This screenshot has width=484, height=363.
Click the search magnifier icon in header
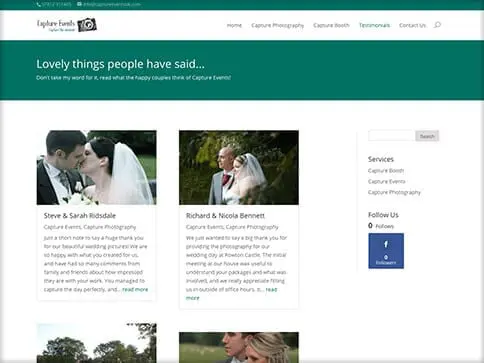pos(437,25)
